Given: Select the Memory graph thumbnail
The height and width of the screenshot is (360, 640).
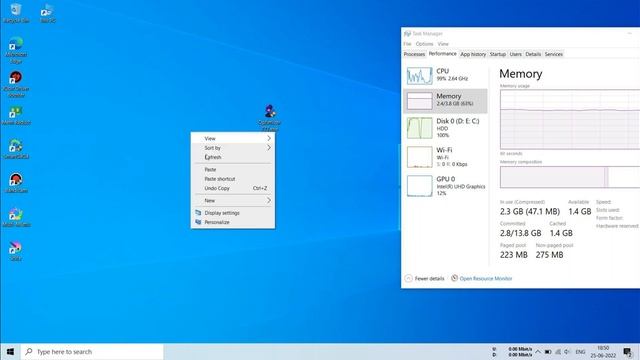Looking at the screenshot, I should 419,101.
